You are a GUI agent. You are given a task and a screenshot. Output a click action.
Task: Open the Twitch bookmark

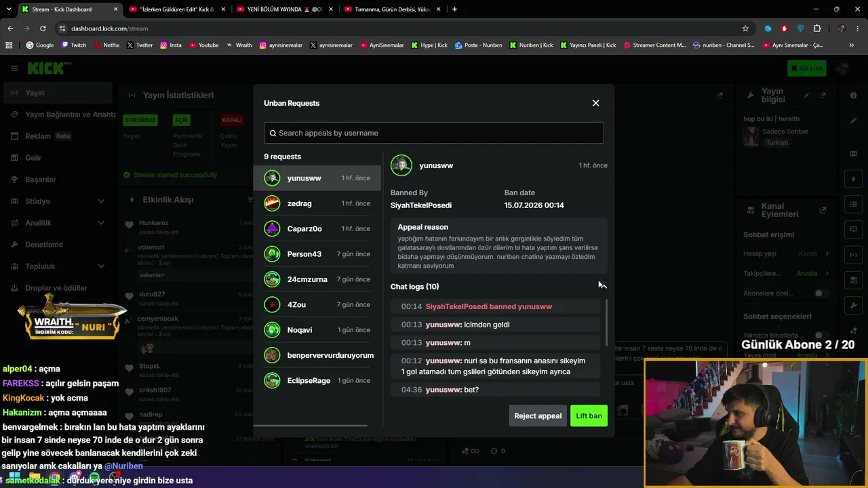coord(74,45)
